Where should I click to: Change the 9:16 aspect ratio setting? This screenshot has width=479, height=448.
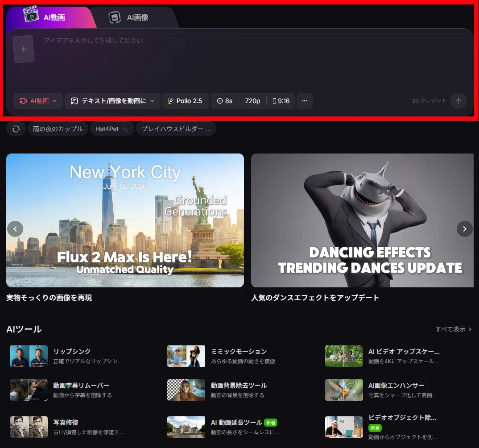[281, 101]
